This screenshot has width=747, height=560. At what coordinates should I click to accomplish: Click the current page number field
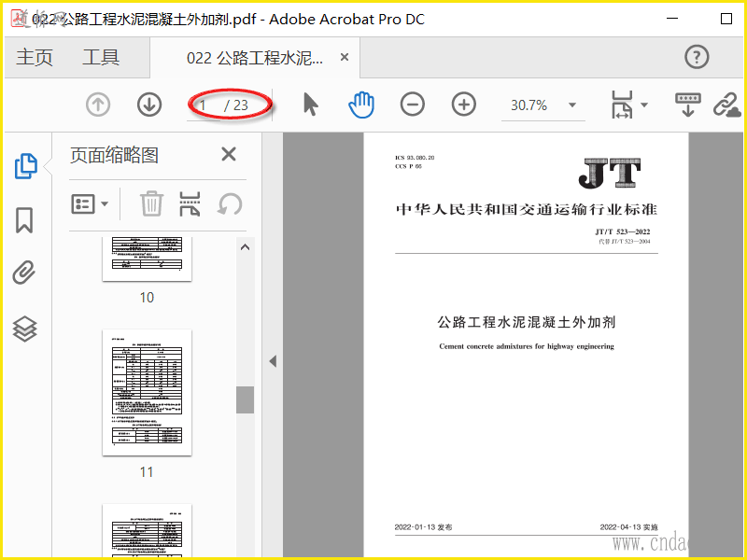click(x=204, y=105)
